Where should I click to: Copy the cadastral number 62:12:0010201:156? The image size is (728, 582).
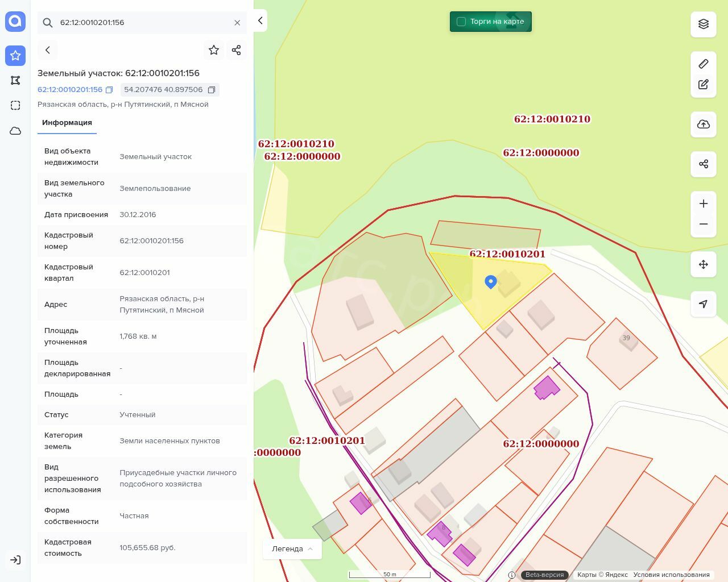(x=109, y=90)
